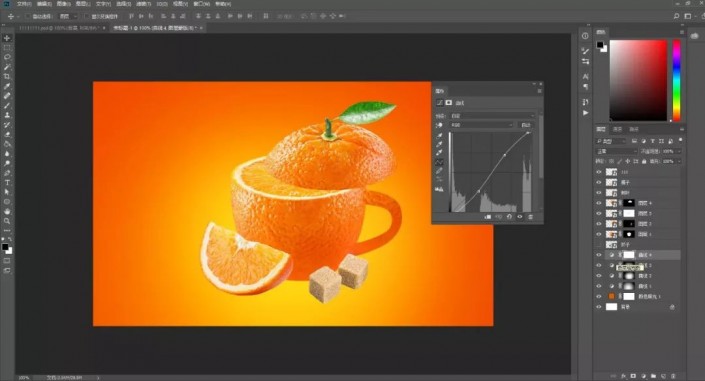Hide the 背景 background layer
The width and height of the screenshot is (705, 381).
click(599, 307)
